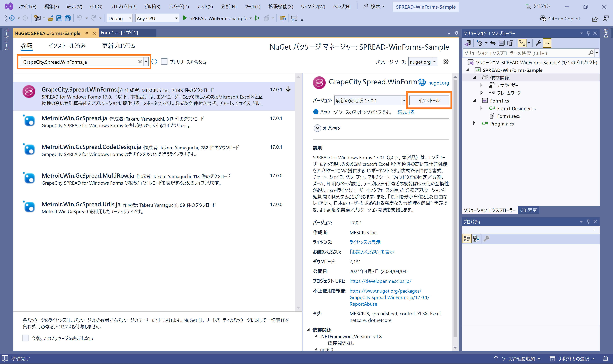Select the Form1.Designer.cs file
Screen dimensions: 613x364
point(516,108)
